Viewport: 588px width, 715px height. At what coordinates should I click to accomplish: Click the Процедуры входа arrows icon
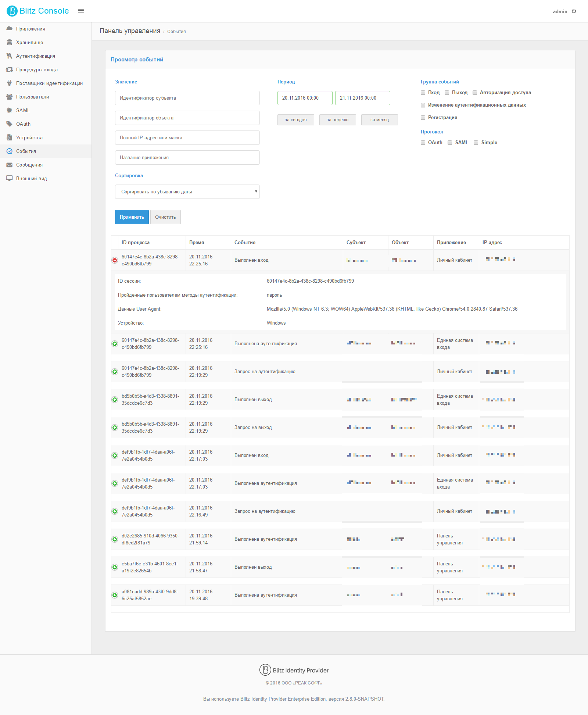[x=10, y=69]
